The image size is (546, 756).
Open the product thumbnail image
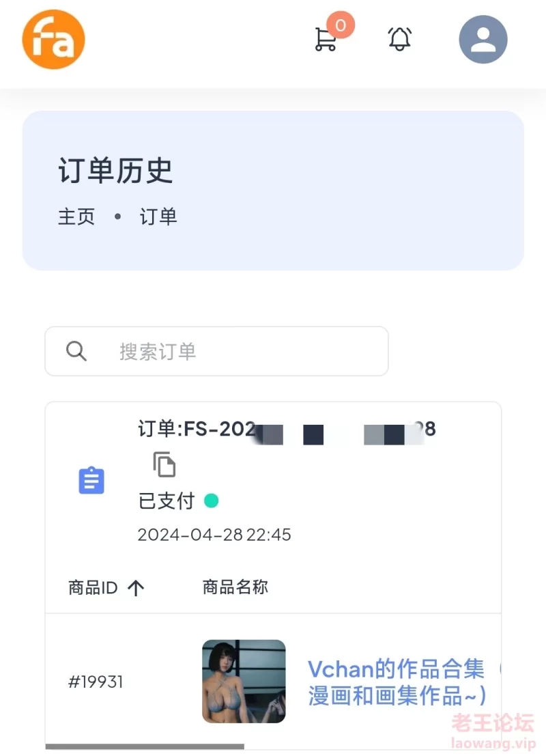click(x=244, y=682)
